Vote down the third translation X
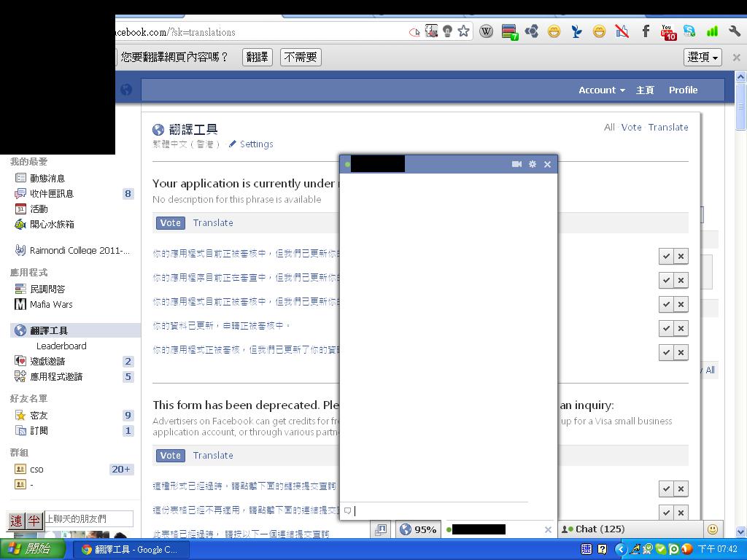747x560 pixels. coord(681,304)
